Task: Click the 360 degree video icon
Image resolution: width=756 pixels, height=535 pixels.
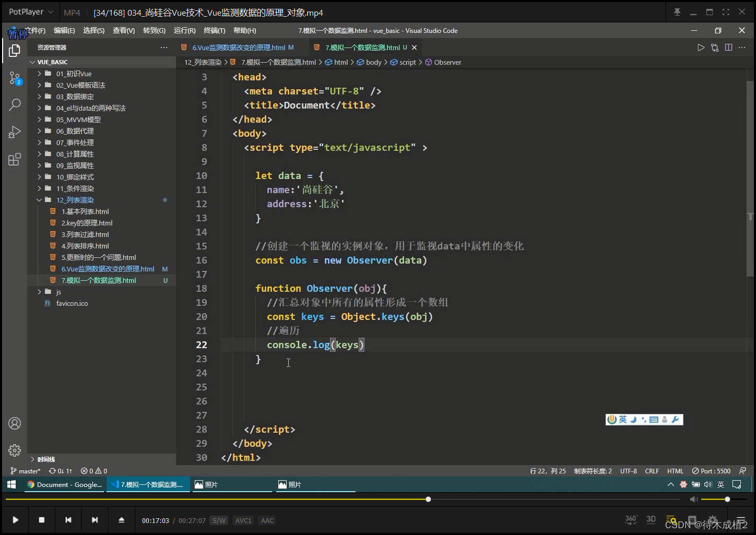Action: click(x=631, y=519)
